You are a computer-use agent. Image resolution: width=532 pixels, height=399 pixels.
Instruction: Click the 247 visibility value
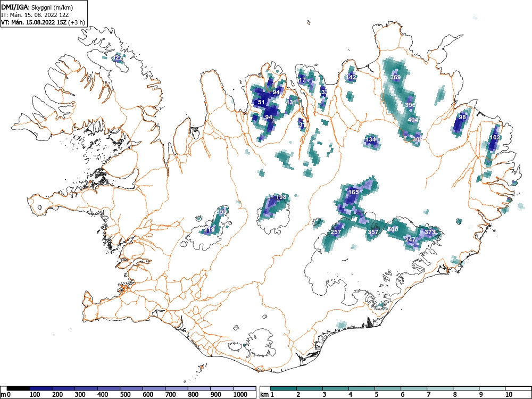[410, 239]
